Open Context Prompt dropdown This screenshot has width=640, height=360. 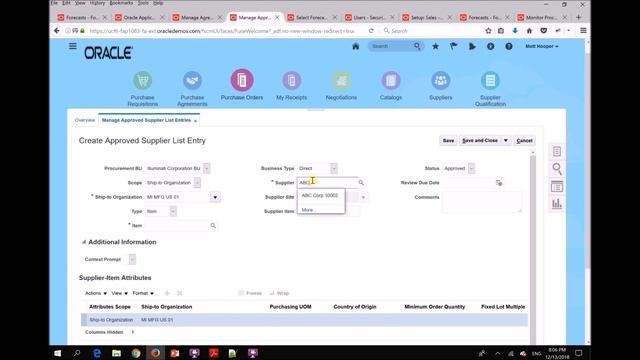click(132, 260)
